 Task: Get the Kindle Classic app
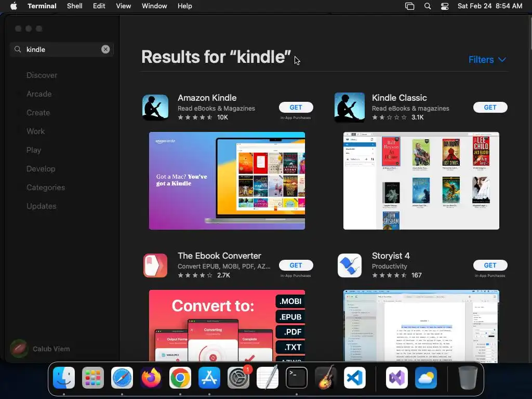coord(490,107)
